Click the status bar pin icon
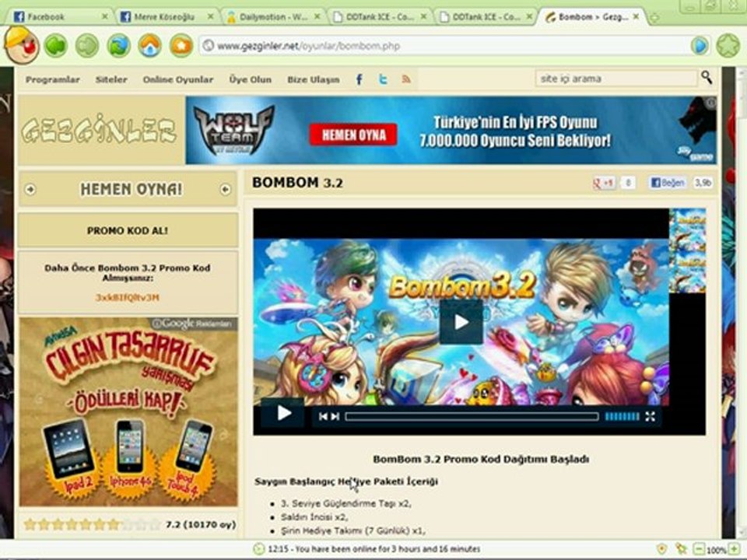The height and width of the screenshot is (560, 747). 682,549
